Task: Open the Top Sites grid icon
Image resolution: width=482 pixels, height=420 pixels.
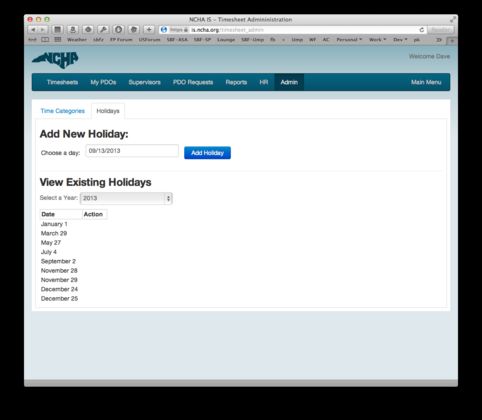Action: pos(58,39)
